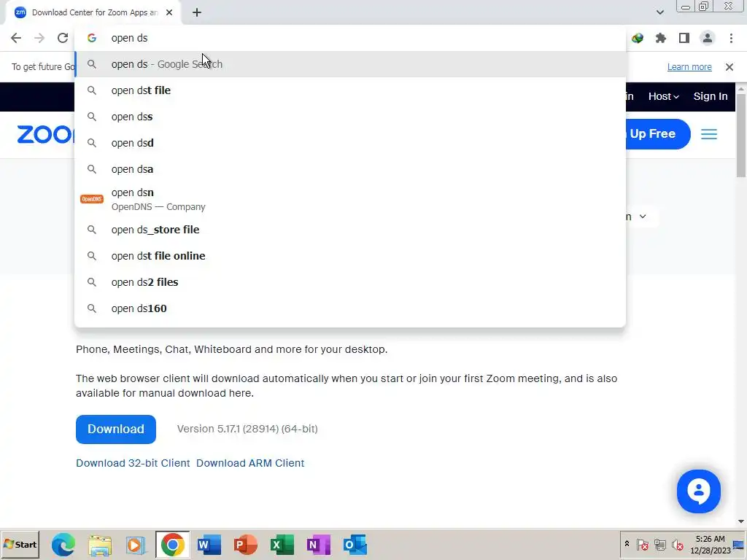Click the network tray icon
747x560 pixels.
pos(659,544)
